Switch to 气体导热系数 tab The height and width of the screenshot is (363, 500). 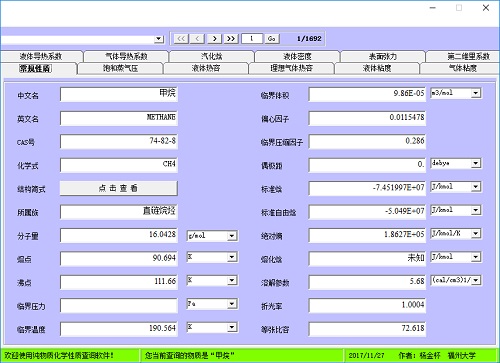[127, 56]
